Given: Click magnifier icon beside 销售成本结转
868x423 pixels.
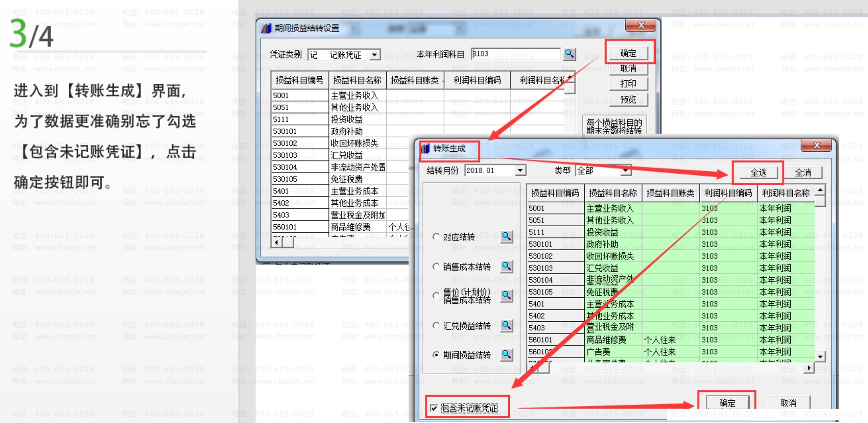Looking at the screenshot, I should 507,266.
